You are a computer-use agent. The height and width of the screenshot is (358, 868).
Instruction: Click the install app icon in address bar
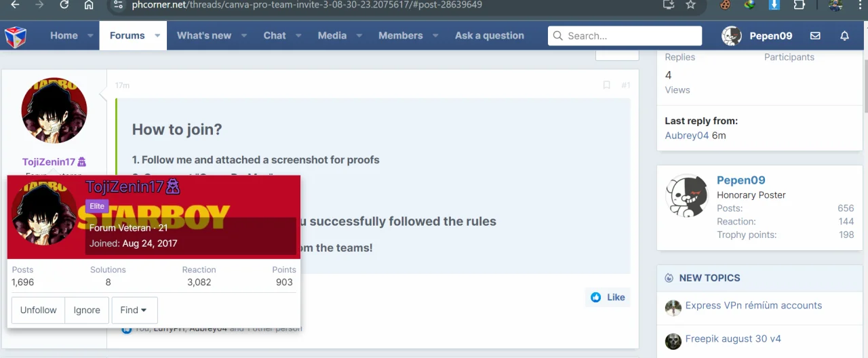click(669, 5)
